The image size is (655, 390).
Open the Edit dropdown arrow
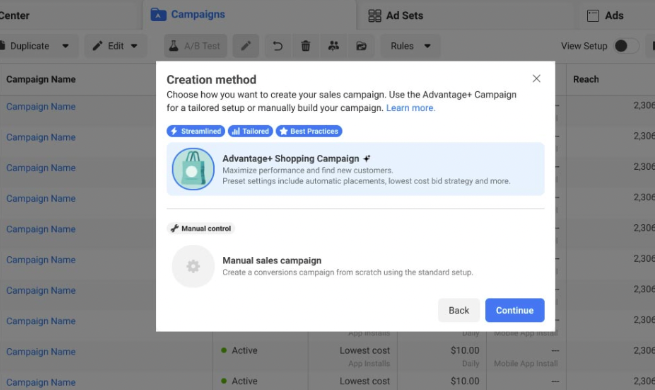[x=134, y=46]
